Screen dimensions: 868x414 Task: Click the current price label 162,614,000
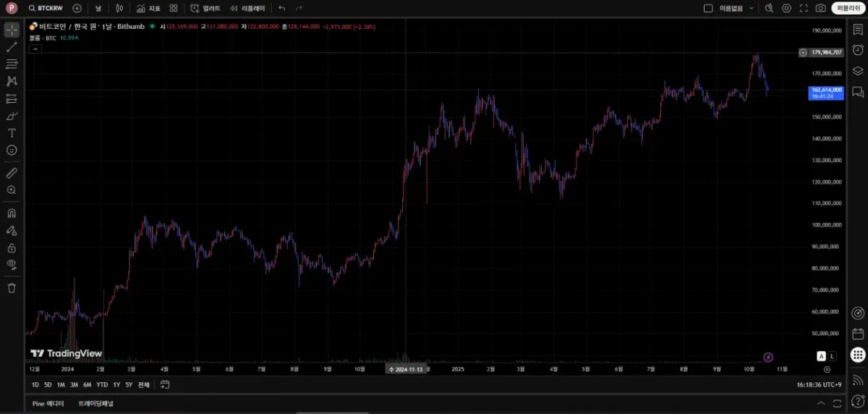pos(826,93)
